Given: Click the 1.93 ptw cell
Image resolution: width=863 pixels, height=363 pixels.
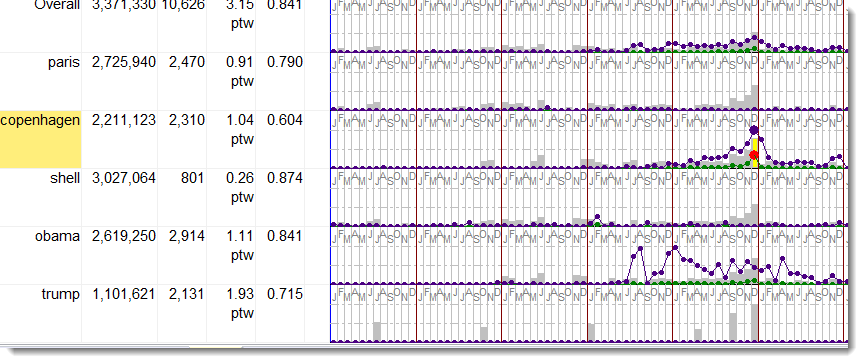Looking at the screenshot, I should (240, 304).
